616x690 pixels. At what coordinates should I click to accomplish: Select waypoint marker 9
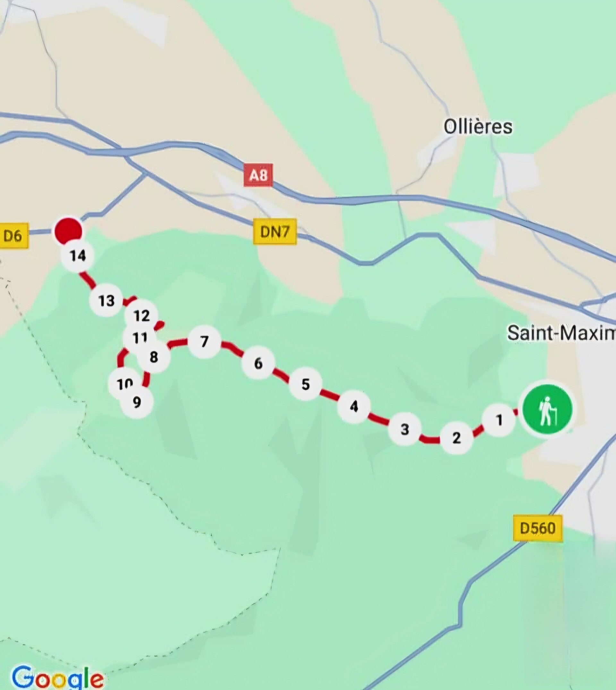pyautogui.click(x=137, y=402)
